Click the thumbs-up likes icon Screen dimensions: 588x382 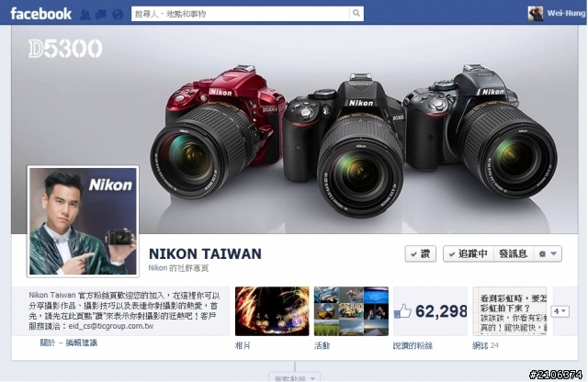coord(402,311)
